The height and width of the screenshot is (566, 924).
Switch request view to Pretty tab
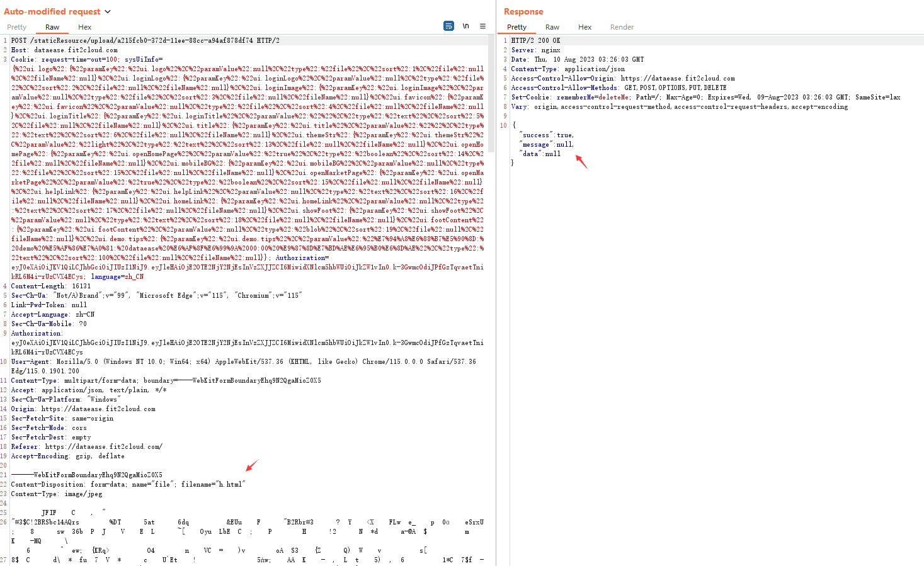coord(17,27)
